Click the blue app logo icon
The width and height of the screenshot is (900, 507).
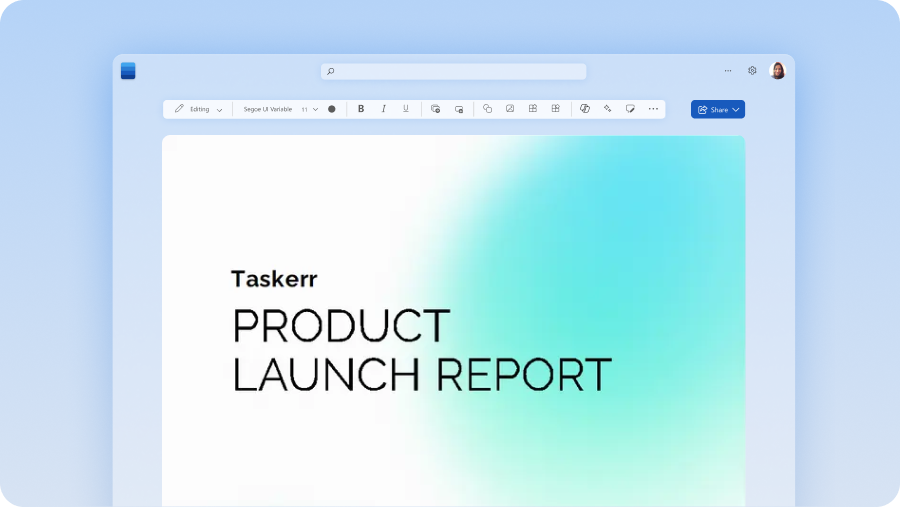click(128, 71)
